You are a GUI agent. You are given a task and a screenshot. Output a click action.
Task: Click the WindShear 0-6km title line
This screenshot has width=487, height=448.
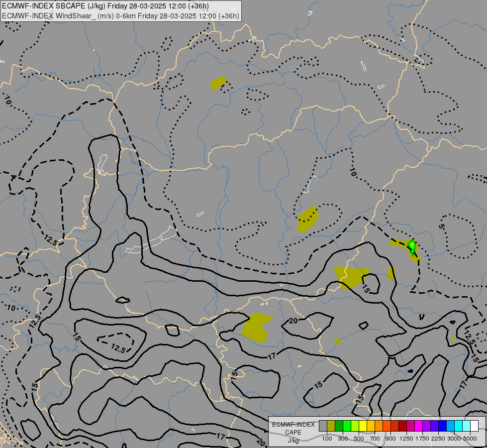pos(120,16)
